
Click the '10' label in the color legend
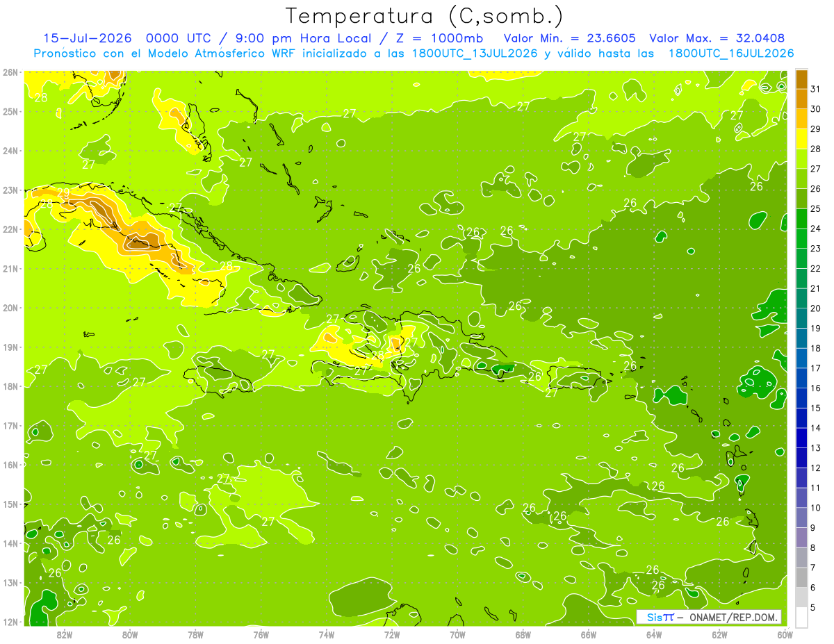816,508
